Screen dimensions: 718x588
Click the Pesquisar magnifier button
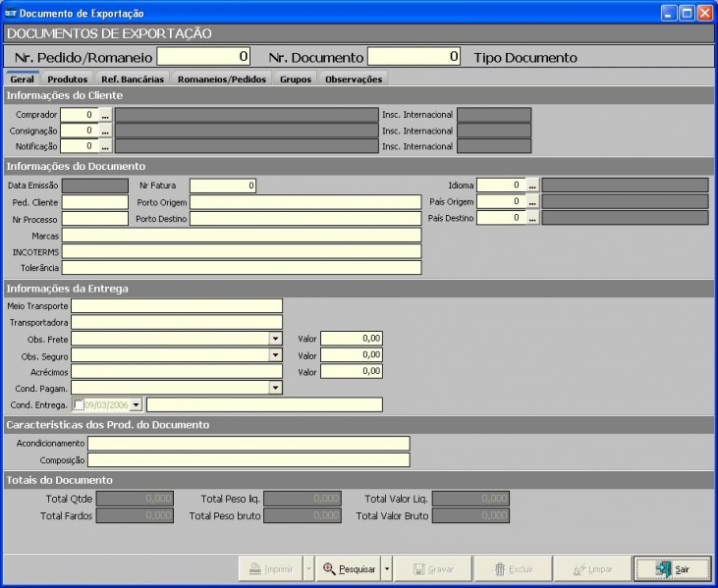pyautogui.click(x=349, y=568)
